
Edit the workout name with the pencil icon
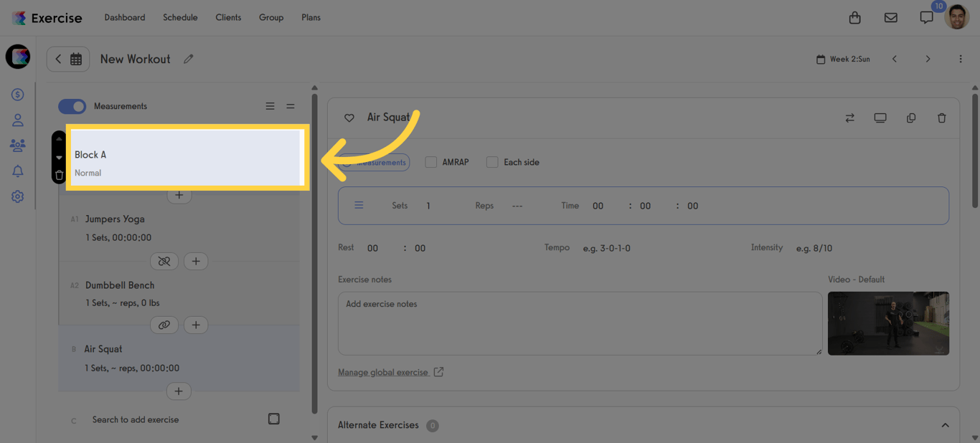click(x=188, y=59)
